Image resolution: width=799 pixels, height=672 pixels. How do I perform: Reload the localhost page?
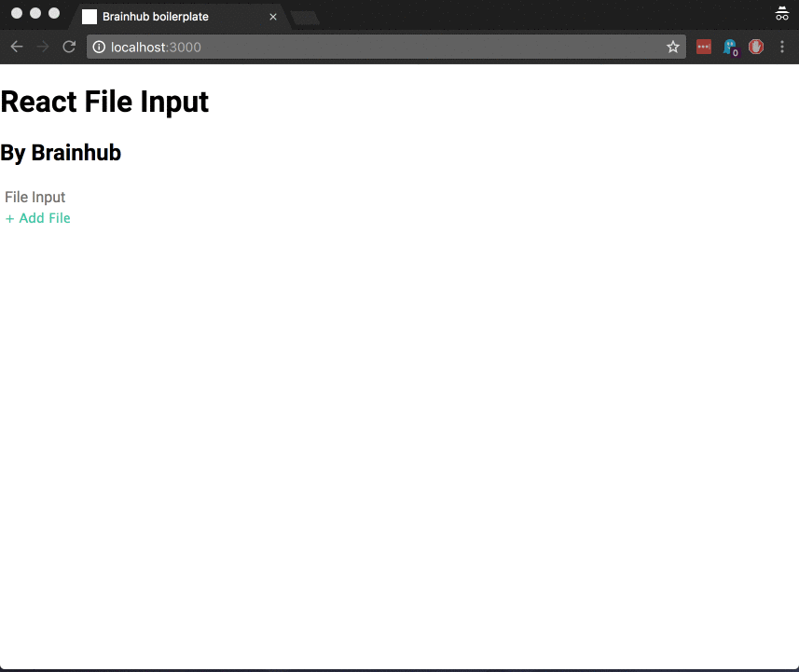tap(69, 47)
